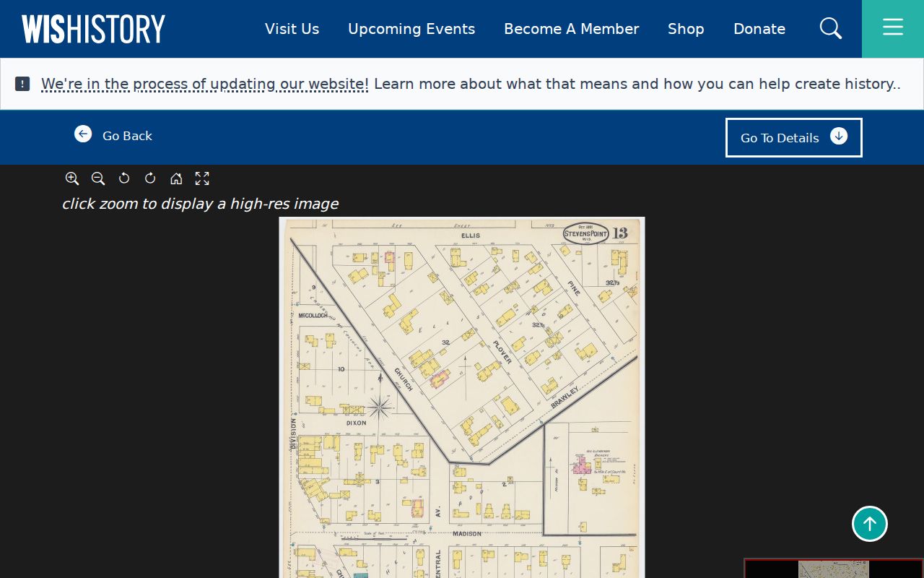
Task: Open the Visit Us menu
Action: pyautogui.click(x=292, y=29)
